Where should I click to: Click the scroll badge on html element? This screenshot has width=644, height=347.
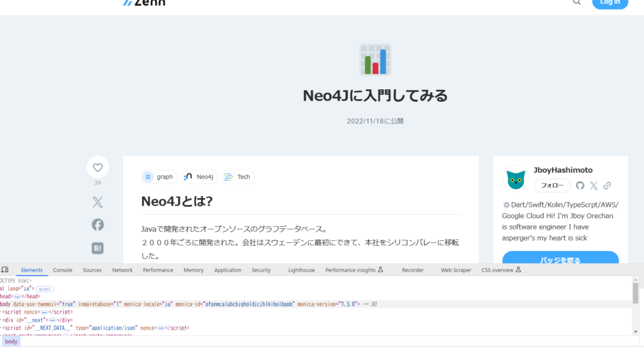(45, 289)
